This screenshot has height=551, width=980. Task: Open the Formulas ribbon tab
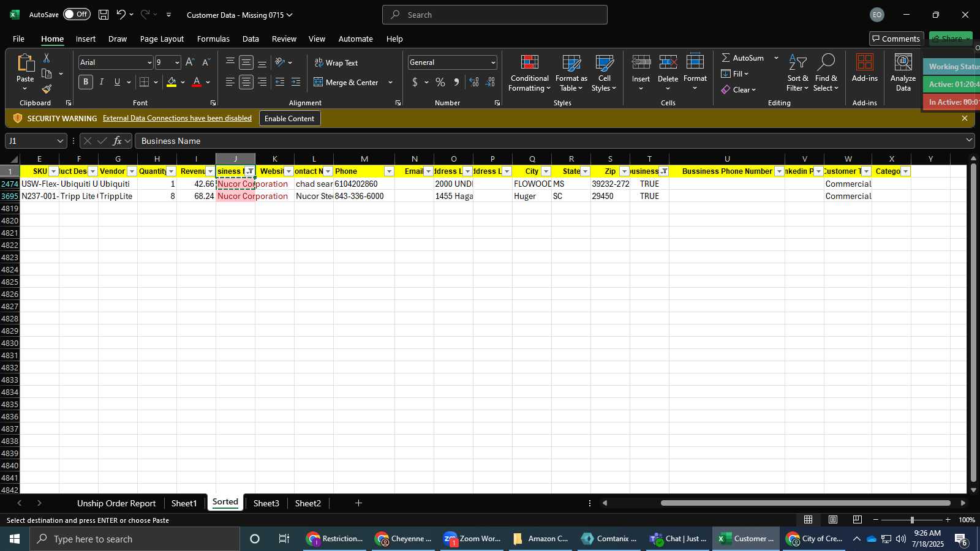[x=213, y=39]
